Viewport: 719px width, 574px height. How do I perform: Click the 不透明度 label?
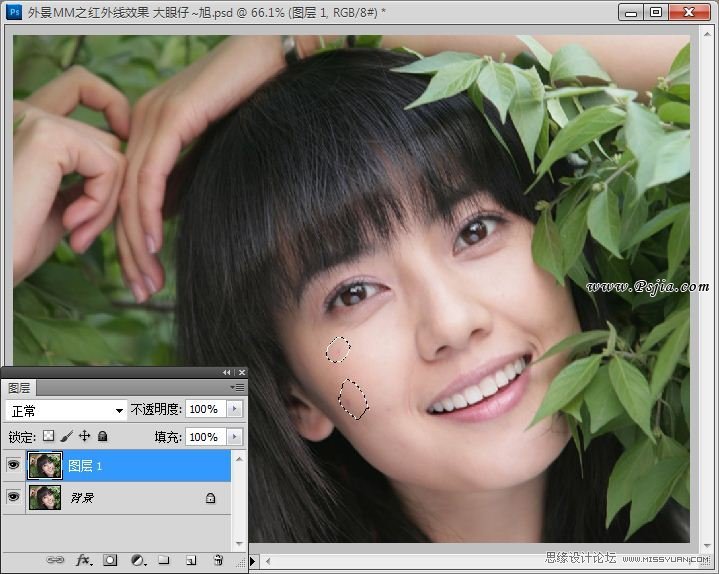[x=156, y=409]
